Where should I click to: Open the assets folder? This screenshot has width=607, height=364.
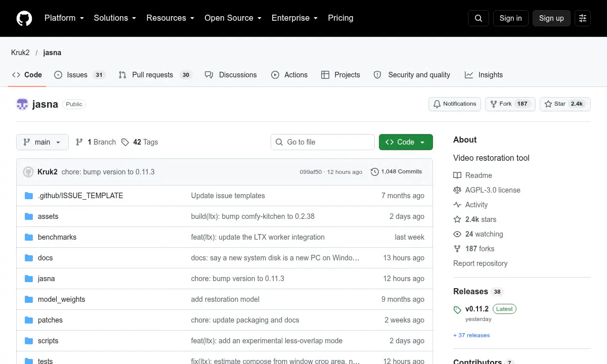(x=48, y=216)
